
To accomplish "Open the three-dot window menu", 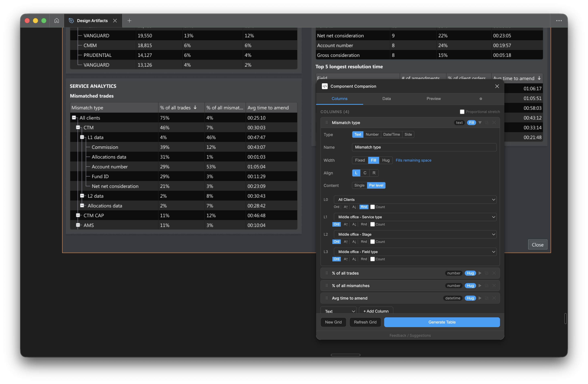I will [559, 21].
